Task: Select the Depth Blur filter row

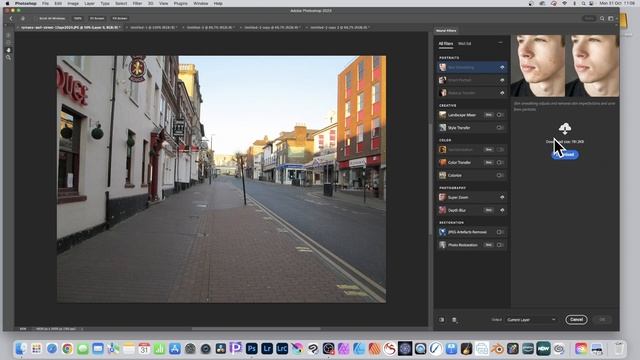Action: click(x=472, y=210)
